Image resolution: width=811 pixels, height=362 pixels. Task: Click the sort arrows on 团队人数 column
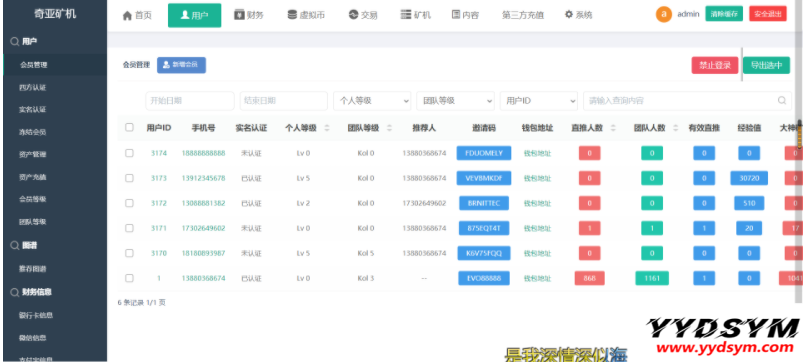coord(675,128)
